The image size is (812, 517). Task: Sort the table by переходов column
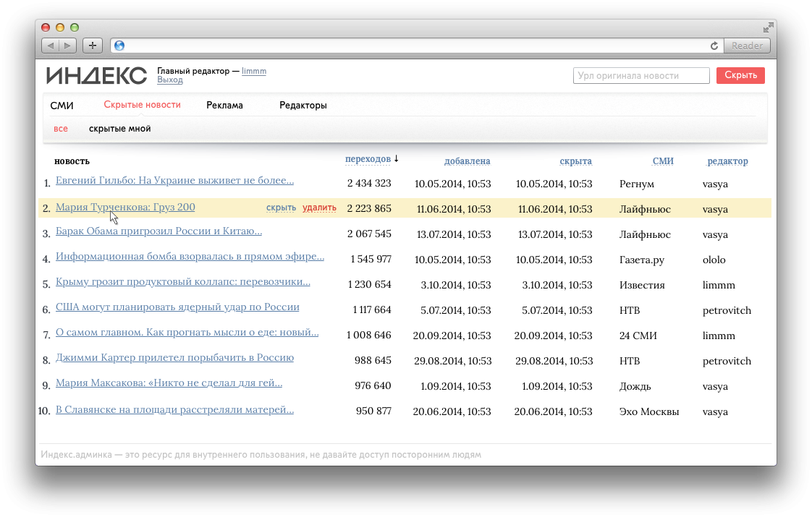tap(368, 159)
